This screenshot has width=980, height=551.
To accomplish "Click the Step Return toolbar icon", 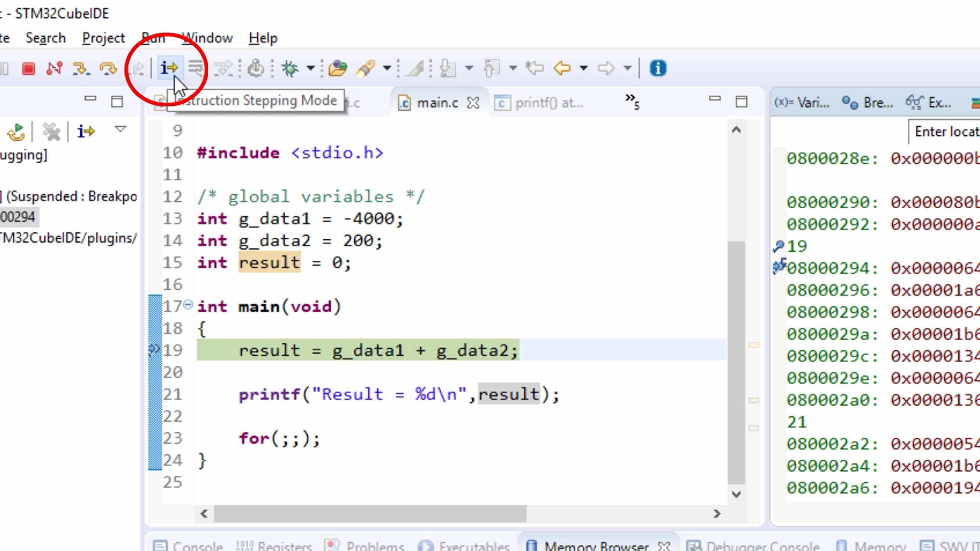I will point(137,68).
